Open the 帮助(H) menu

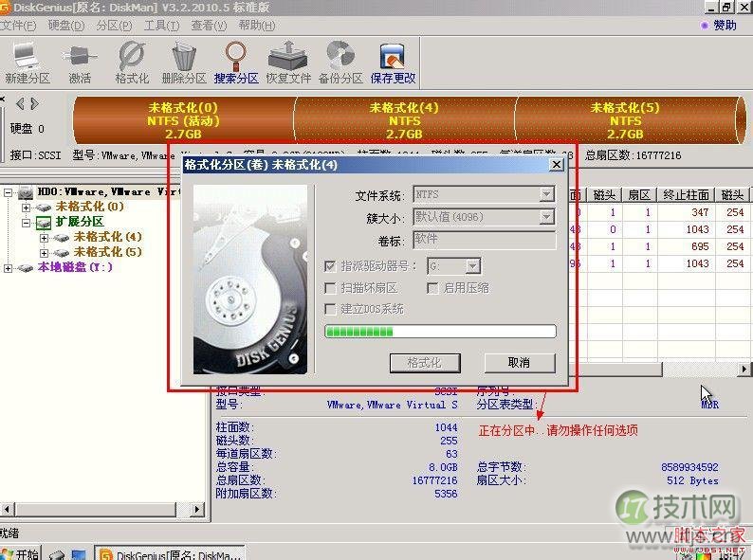coord(256,26)
